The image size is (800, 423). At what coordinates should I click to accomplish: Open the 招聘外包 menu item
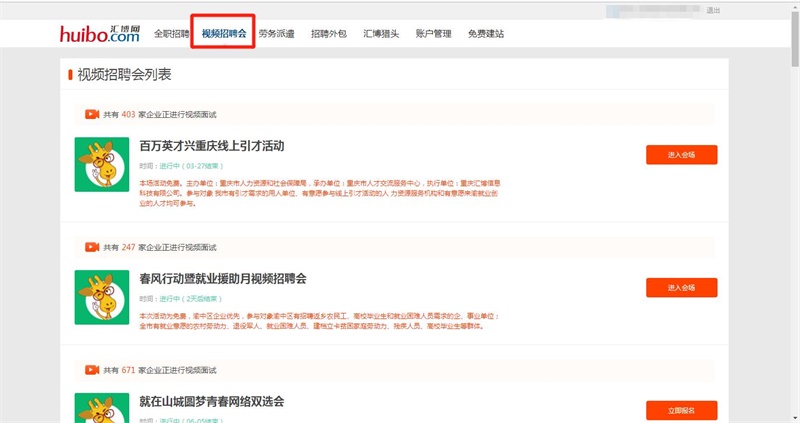[x=328, y=33]
